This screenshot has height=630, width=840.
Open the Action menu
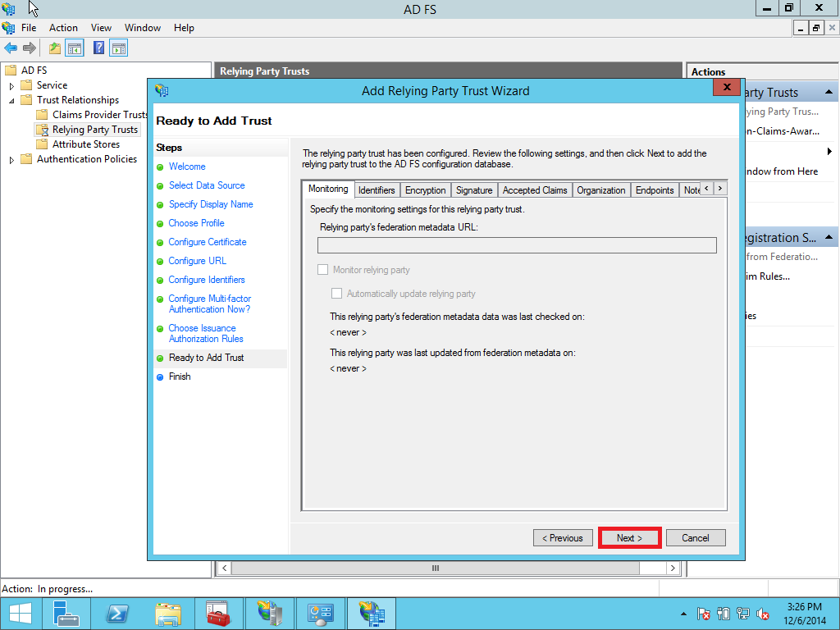point(63,28)
